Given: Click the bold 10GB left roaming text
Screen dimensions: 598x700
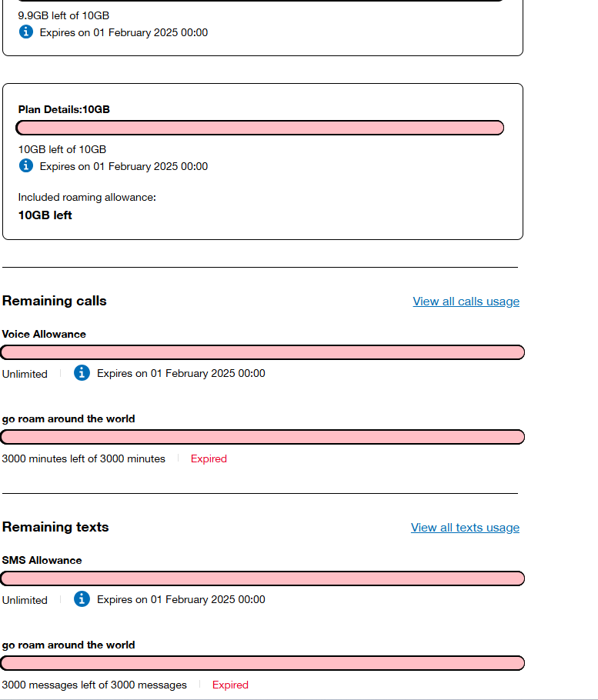Looking at the screenshot, I should tap(45, 215).
